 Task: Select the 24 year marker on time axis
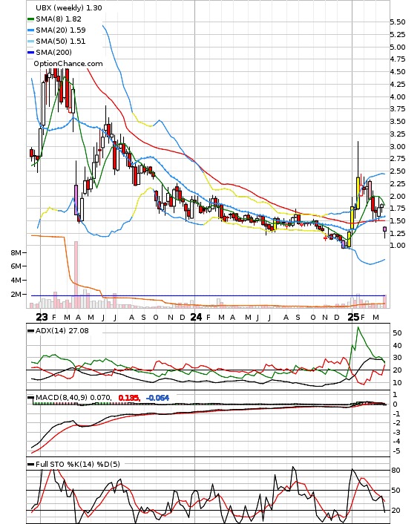click(196, 317)
